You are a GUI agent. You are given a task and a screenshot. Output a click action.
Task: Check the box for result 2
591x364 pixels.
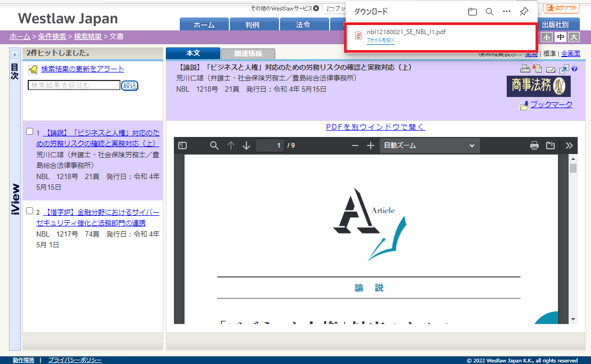(x=30, y=211)
